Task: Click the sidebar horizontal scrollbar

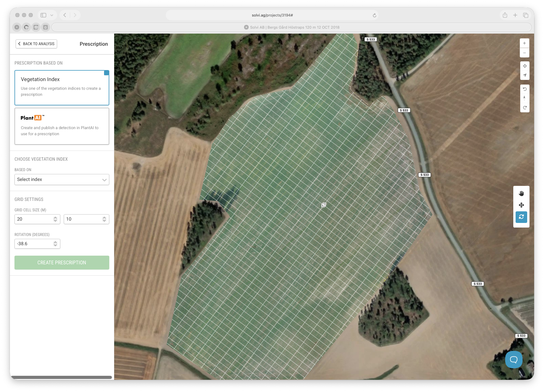Action: pyautogui.click(x=61, y=377)
